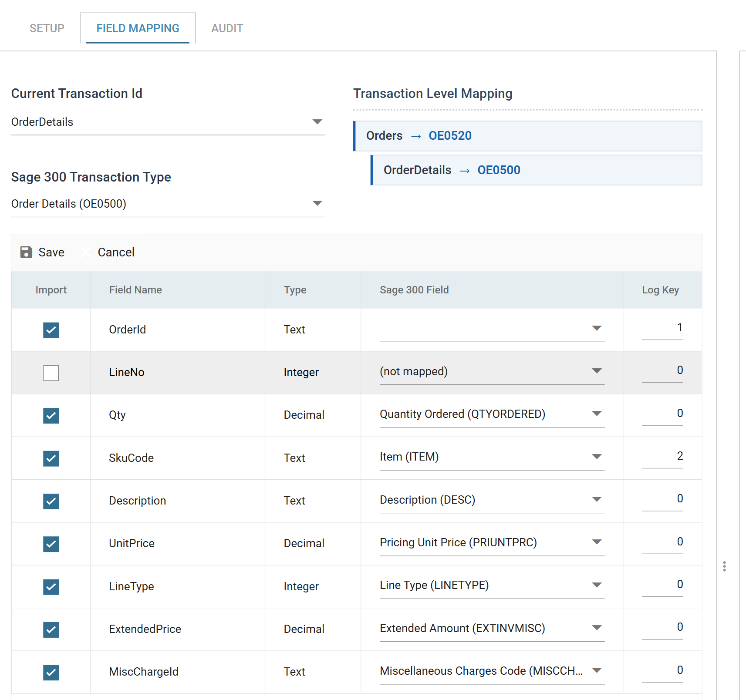Screen dimensions: 746x700
Task: Switch to the SETUP tab
Action: coord(47,28)
